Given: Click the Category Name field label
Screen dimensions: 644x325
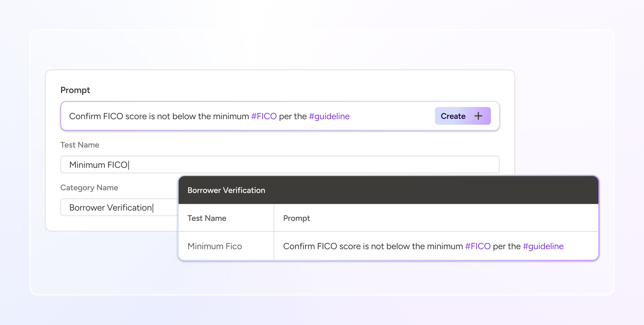Looking at the screenshot, I should tap(89, 188).
